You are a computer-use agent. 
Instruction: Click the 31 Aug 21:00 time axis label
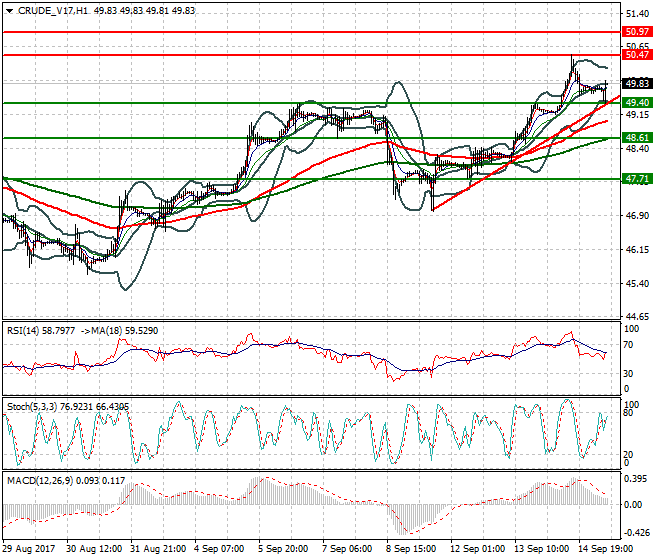pyautogui.click(x=158, y=549)
